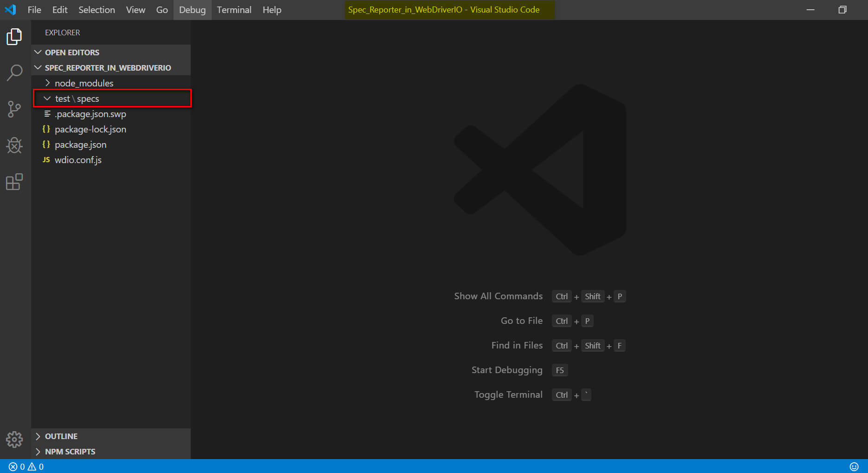Click the Go to File label

click(522, 321)
